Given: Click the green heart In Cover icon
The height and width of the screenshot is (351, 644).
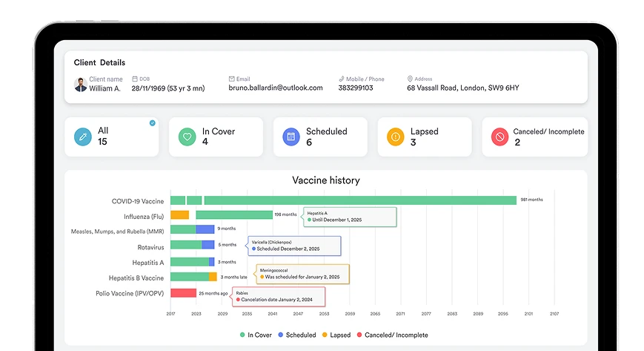Looking at the screenshot, I should [187, 137].
